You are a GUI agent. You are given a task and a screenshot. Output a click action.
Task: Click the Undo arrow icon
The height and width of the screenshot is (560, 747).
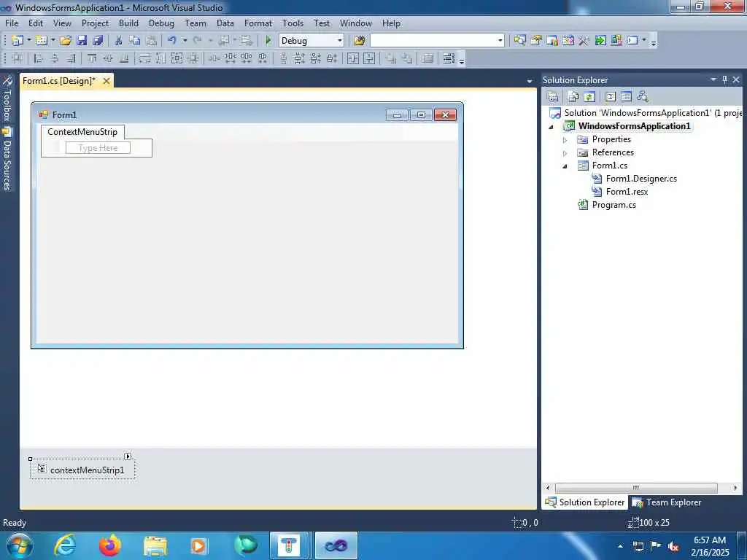click(x=172, y=41)
